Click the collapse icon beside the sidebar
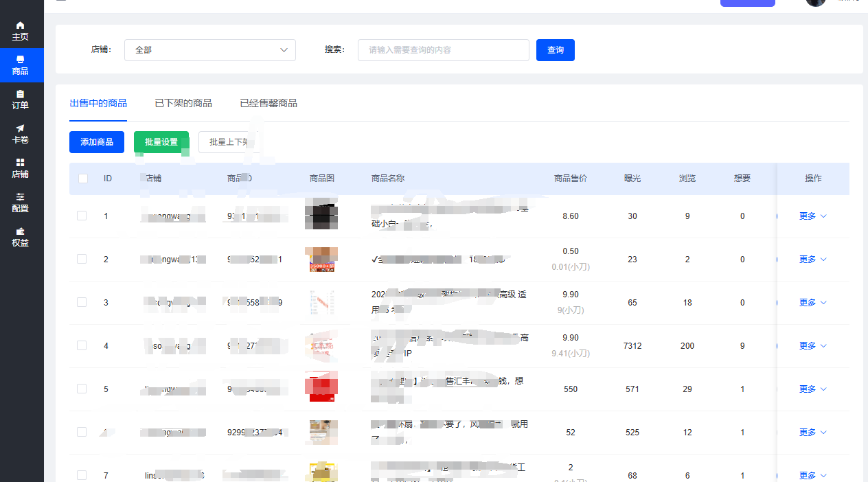 60,1
